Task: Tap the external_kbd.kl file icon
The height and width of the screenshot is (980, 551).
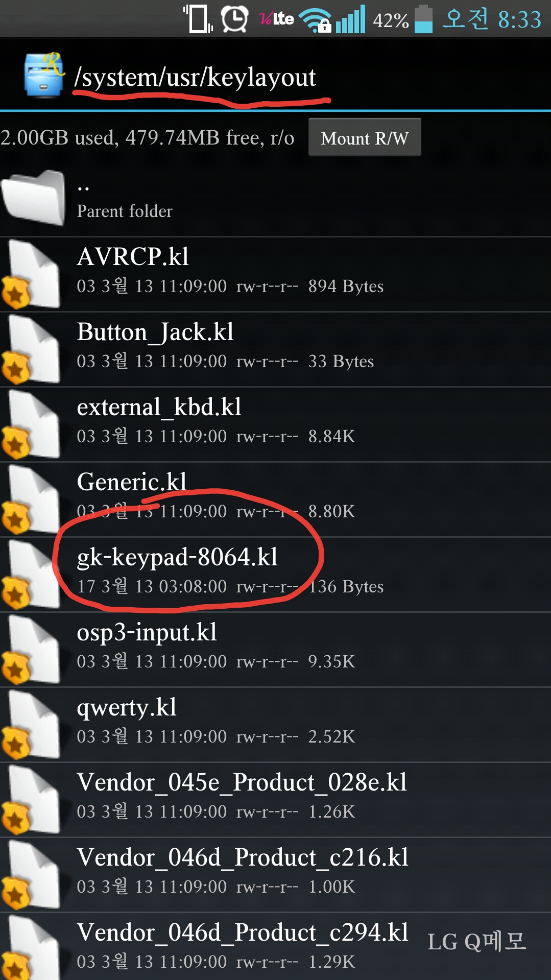Action: [x=31, y=424]
